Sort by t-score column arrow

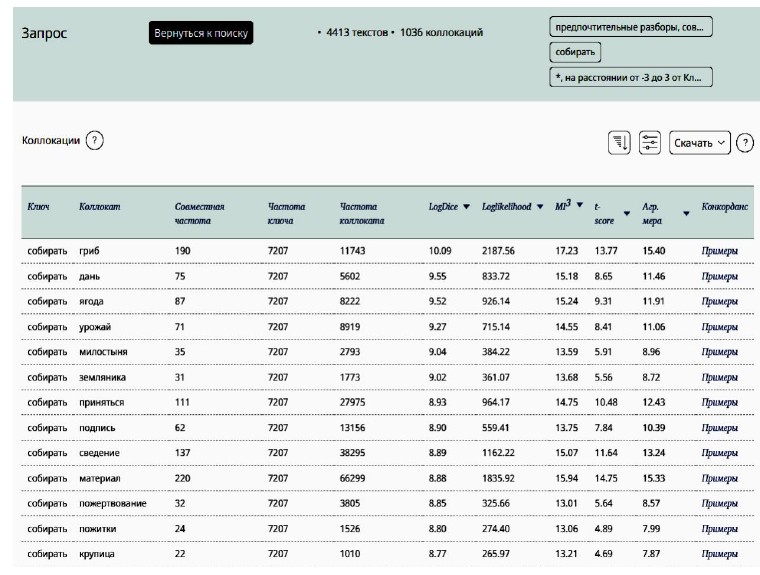point(627,213)
